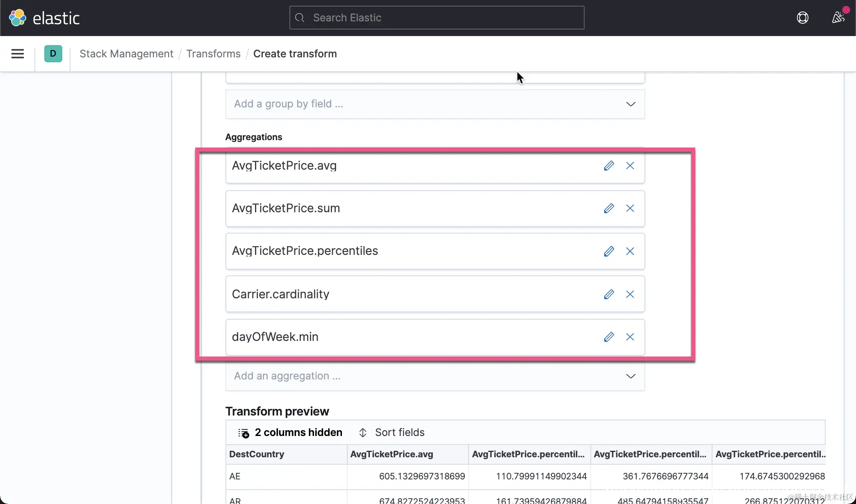Delete the Carrier.cardinality aggregation
The height and width of the screenshot is (504, 856).
click(630, 294)
